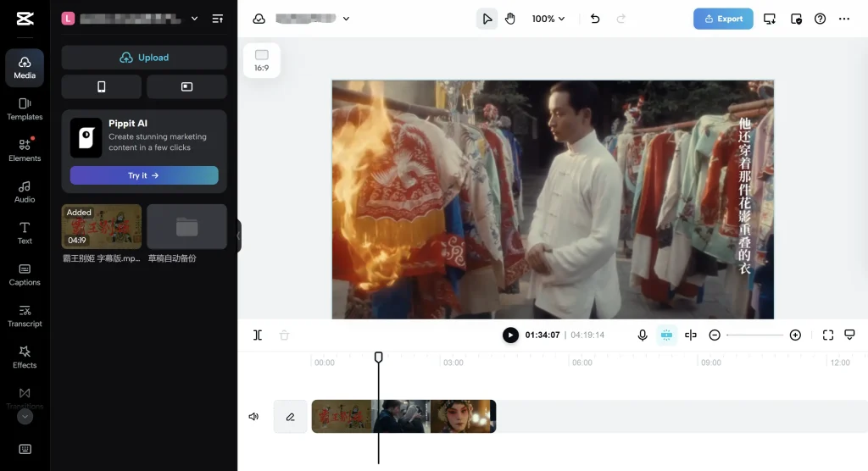
Task: Adjust the timeline zoom slider
Action: coord(754,335)
